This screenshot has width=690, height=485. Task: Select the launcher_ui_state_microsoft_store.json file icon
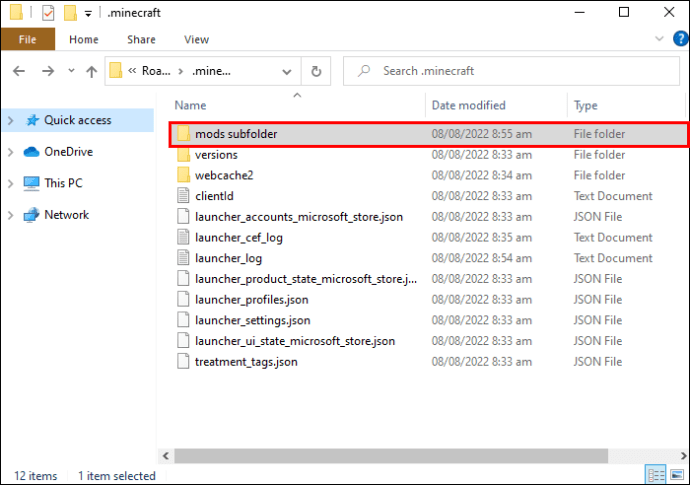pyautogui.click(x=183, y=341)
